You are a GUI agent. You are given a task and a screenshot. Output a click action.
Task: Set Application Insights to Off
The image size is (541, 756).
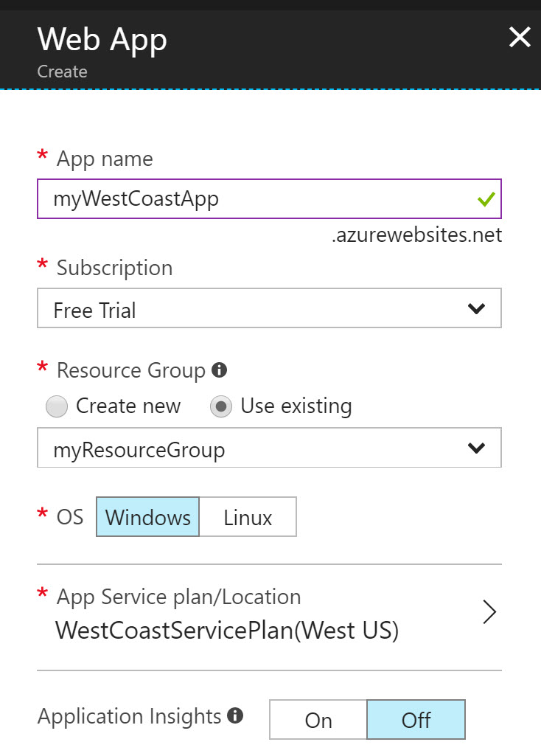click(x=416, y=719)
